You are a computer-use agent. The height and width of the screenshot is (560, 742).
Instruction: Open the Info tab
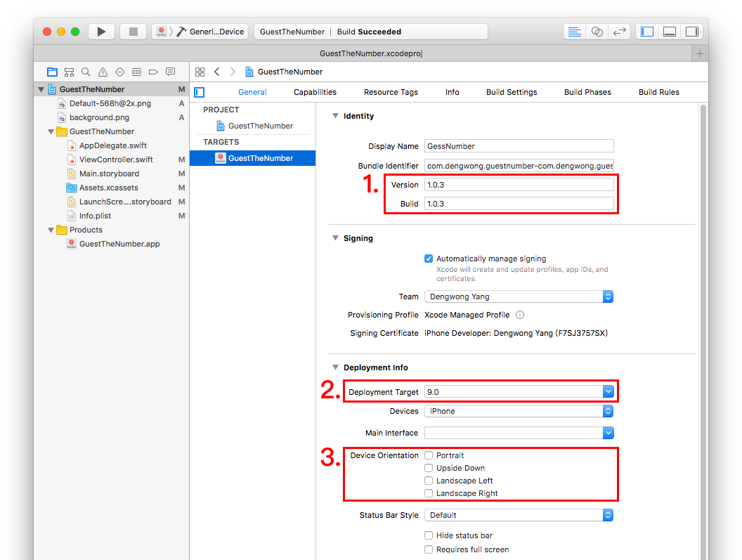click(x=452, y=92)
